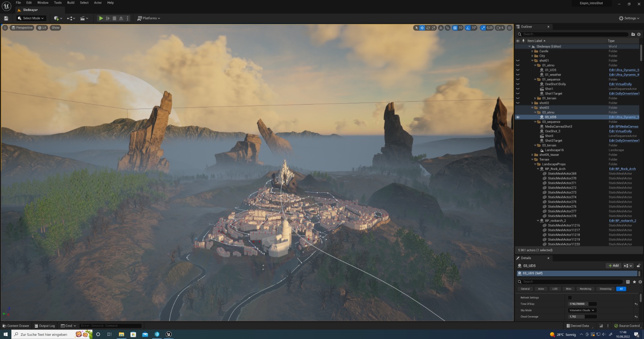
Task: Click the viewport layout maximize icon
Action: pos(510,28)
